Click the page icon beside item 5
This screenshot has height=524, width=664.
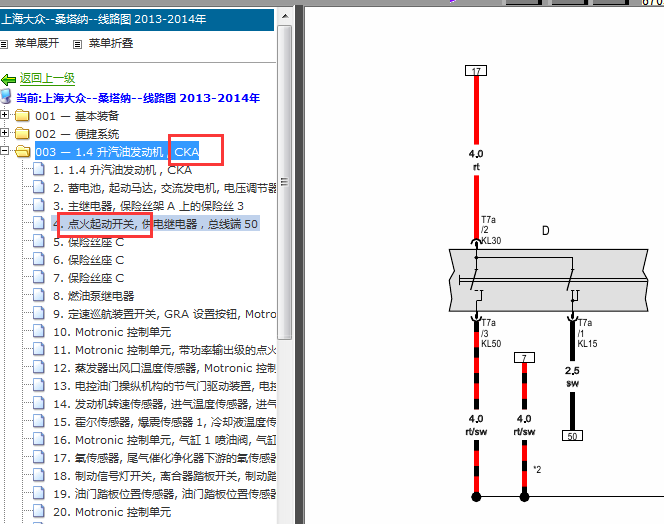(x=39, y=241)
